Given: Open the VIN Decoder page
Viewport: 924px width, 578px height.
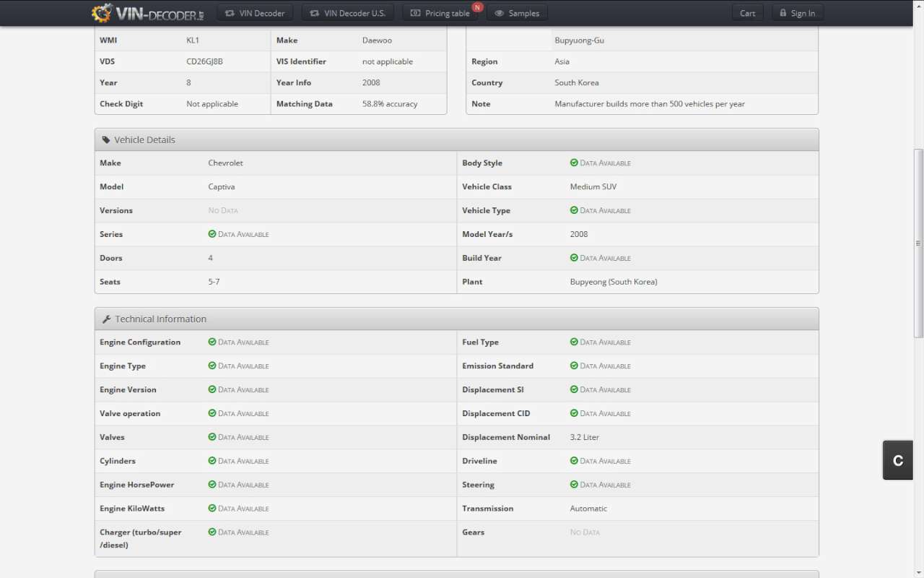Looking at the screenshot, I should tap(255, 13).
